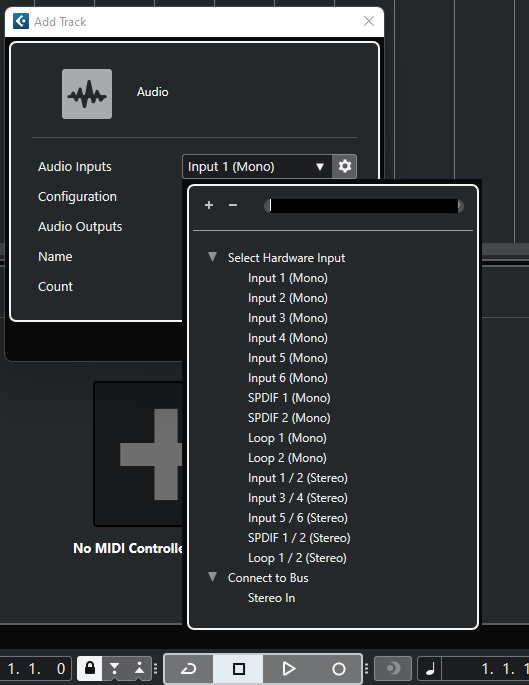Click the minus collapse-all icon in the popup
The height and width of the screenshot is (685, 529).
pos(233,205)
